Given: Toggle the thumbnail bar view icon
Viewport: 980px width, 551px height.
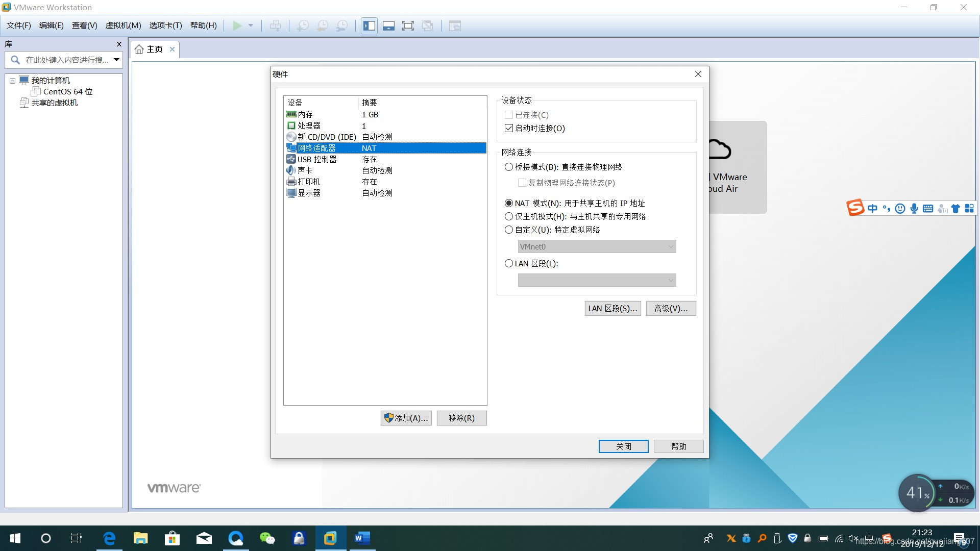Looking at the screenshot, I should [x=388, y=26].
